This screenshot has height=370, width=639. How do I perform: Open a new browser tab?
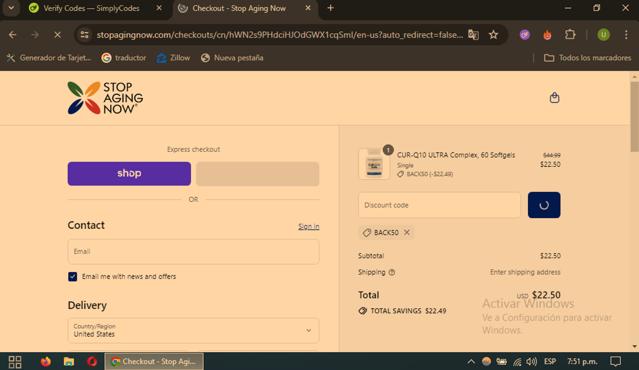tap(331, 8)
